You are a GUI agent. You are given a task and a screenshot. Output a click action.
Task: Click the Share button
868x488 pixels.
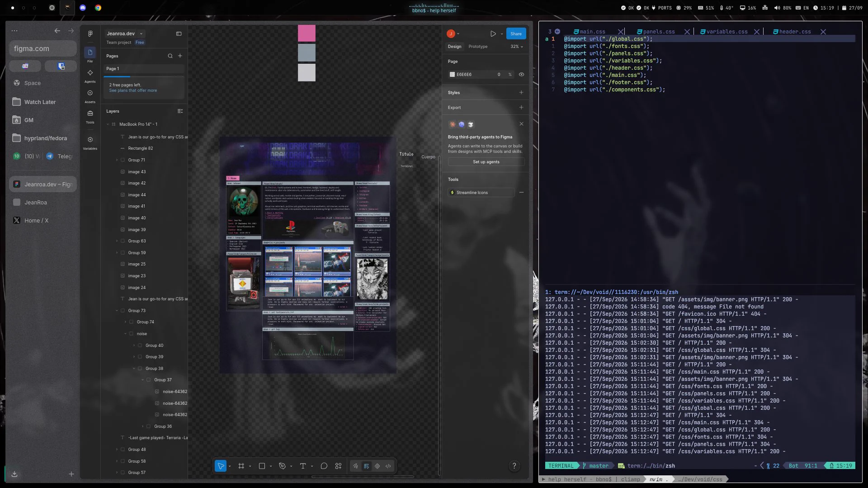tap(516, 33)
